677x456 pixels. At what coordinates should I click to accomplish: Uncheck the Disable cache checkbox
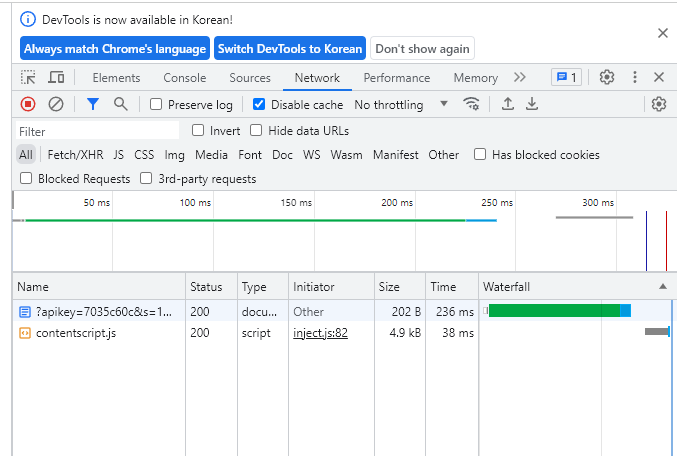[259, 104]
